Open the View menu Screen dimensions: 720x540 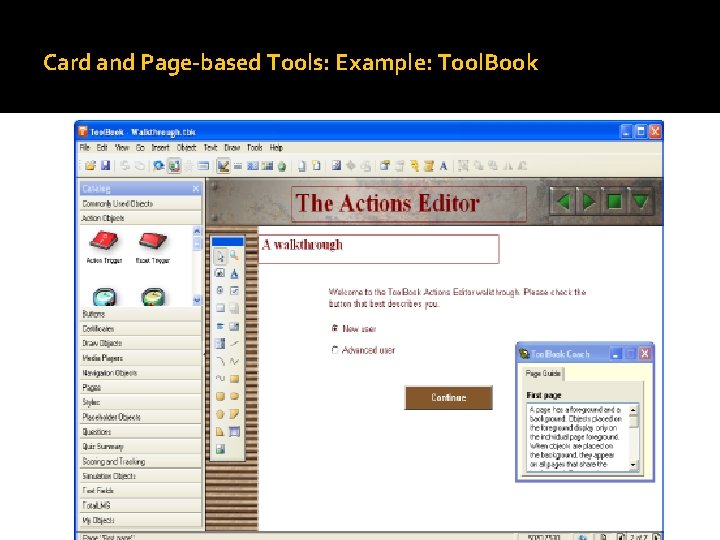point(122,147)
